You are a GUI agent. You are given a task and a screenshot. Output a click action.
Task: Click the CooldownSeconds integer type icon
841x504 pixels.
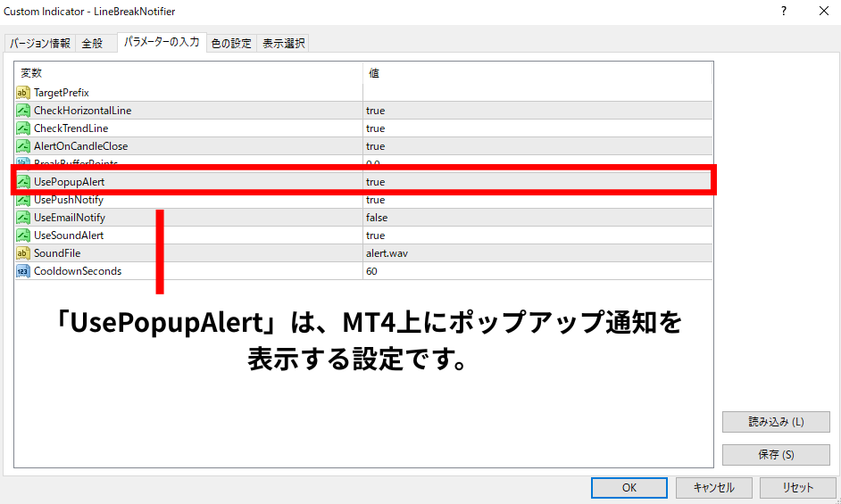click(23, 271)
